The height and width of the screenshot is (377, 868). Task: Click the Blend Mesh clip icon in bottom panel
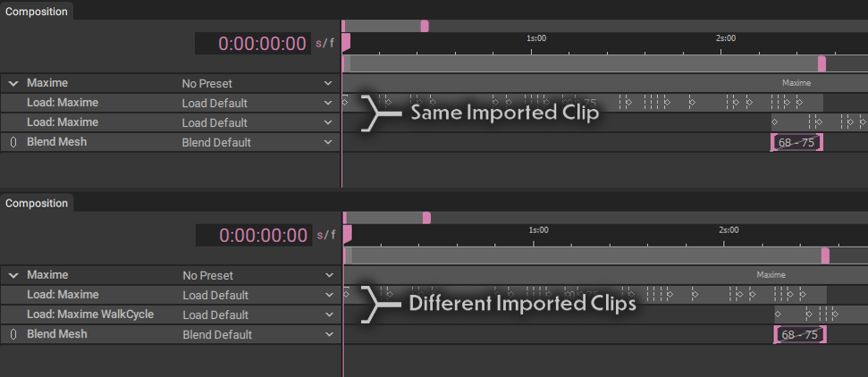click(x=13, y=334)
